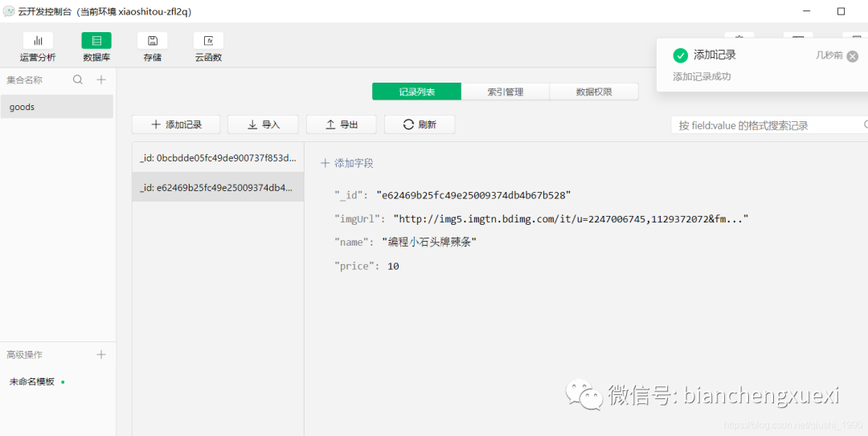Add a new collection using plus icon
This screenshot has height=436, width=868.
coord(101,79)
